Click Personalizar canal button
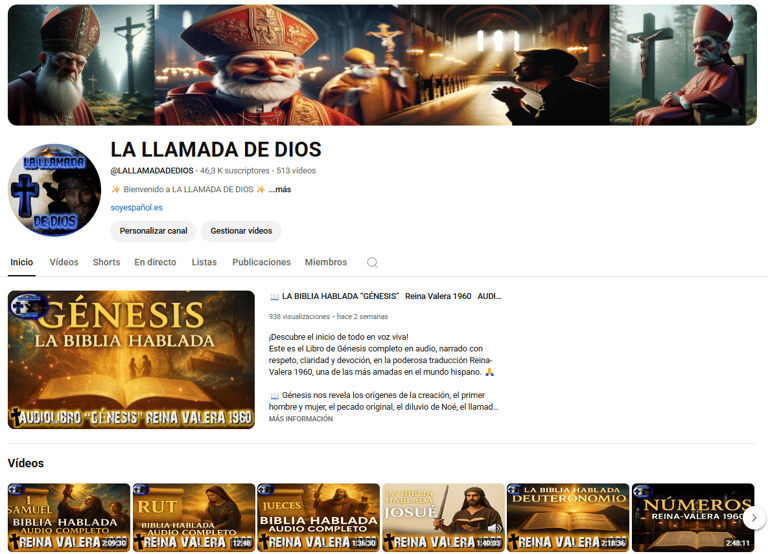The height and width of the screenshot is (554, 768). click(153, 231)
